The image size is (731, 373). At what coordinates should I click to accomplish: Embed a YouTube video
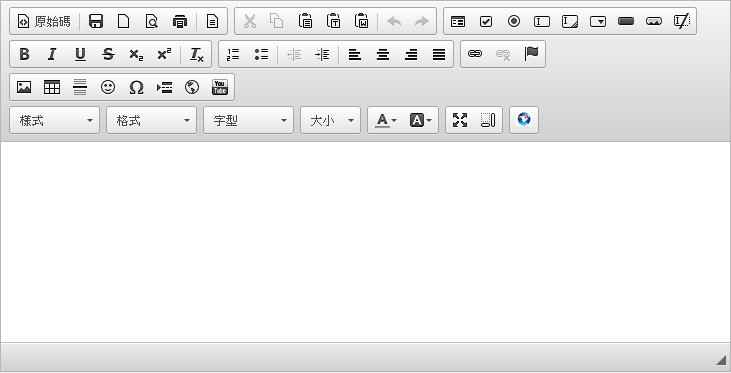click(x=220, y=87)
